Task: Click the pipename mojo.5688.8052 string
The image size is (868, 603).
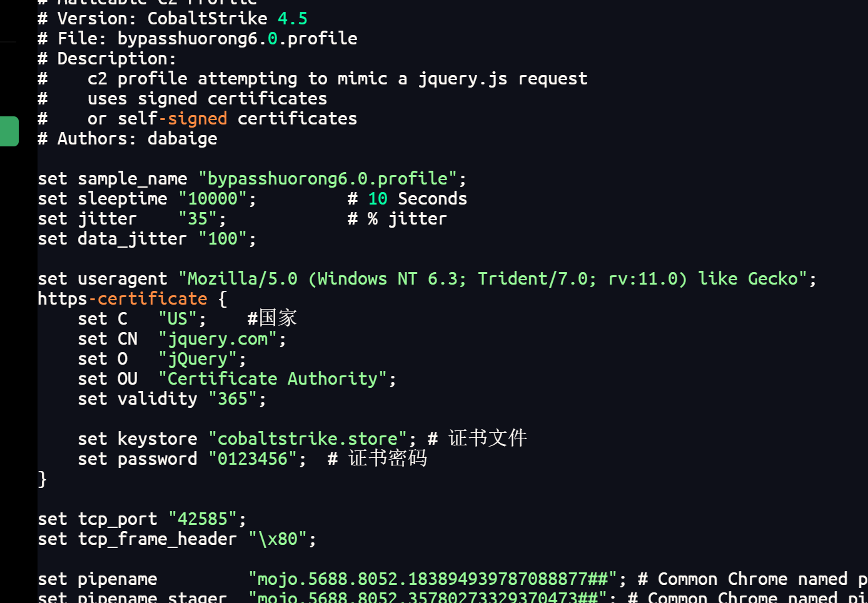Action: point(433,579)
